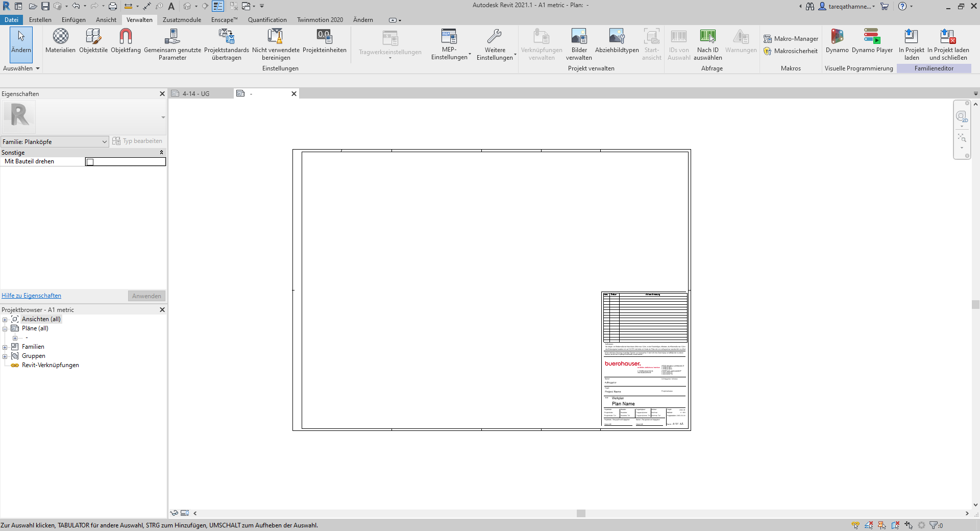Click the Anwenden button
The height and width of the screenshot is (531, 980).
click(x=146, y=296)
